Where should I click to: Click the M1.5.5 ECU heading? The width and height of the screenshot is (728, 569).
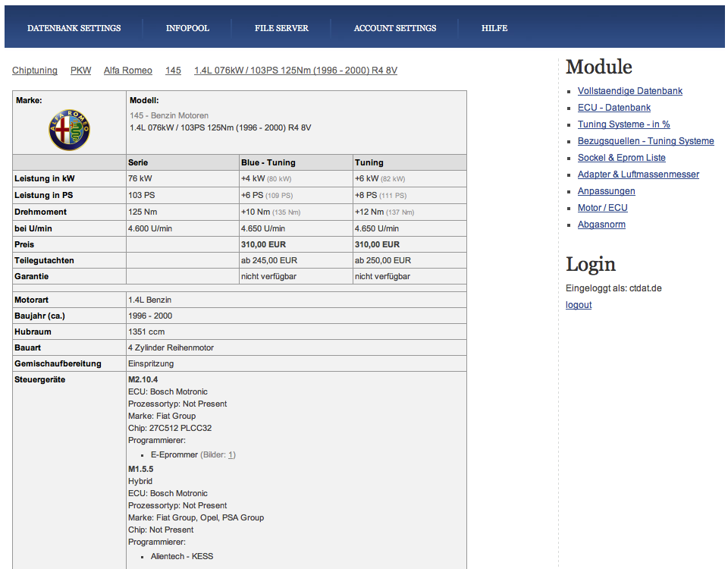pyautogui.click(x=141, y=469)
